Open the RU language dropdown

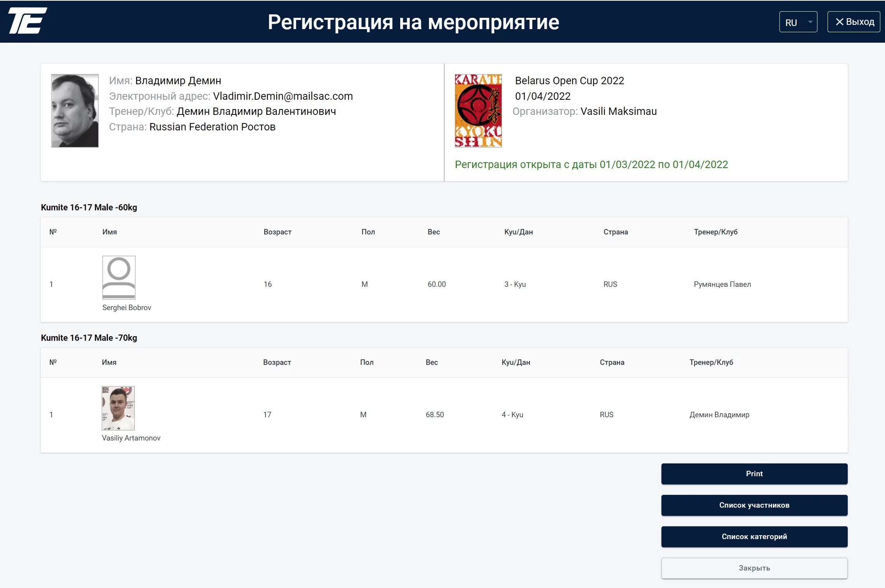[798, 22]
